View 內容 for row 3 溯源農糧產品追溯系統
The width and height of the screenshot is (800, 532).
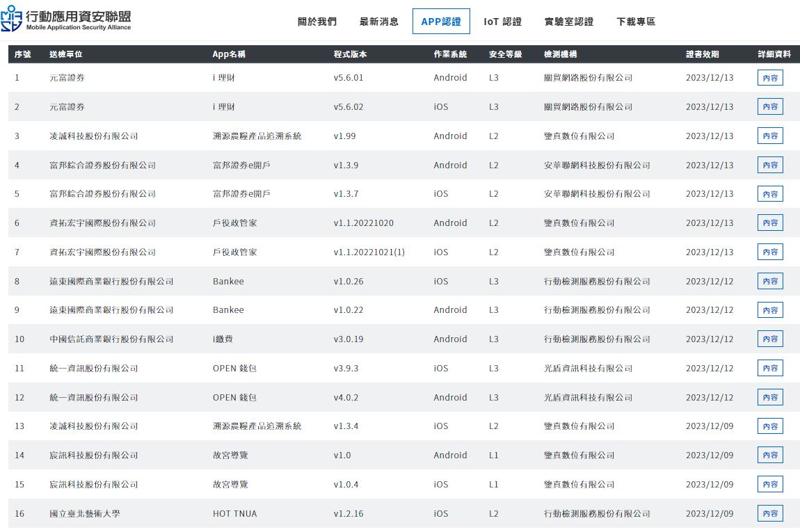point(770,136)
